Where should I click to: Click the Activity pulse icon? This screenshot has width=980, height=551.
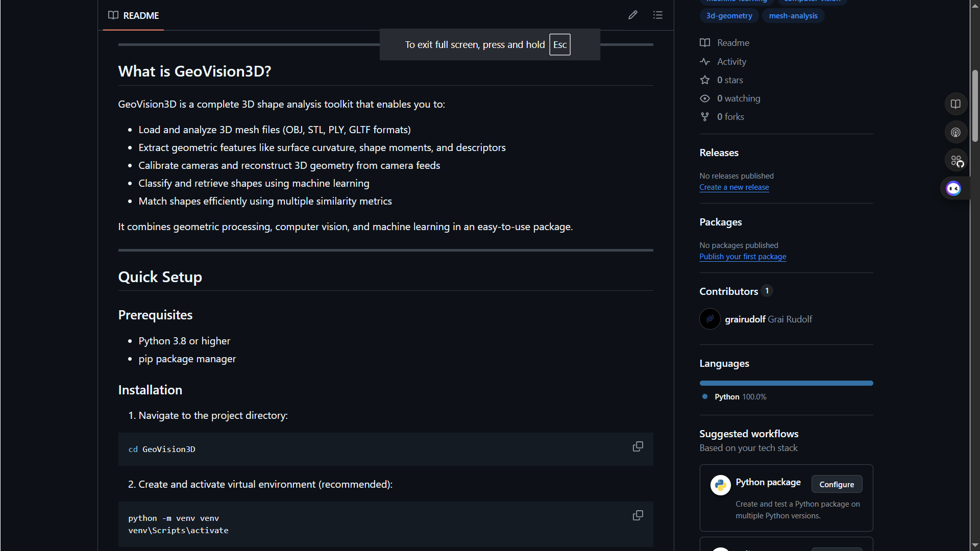705,62
